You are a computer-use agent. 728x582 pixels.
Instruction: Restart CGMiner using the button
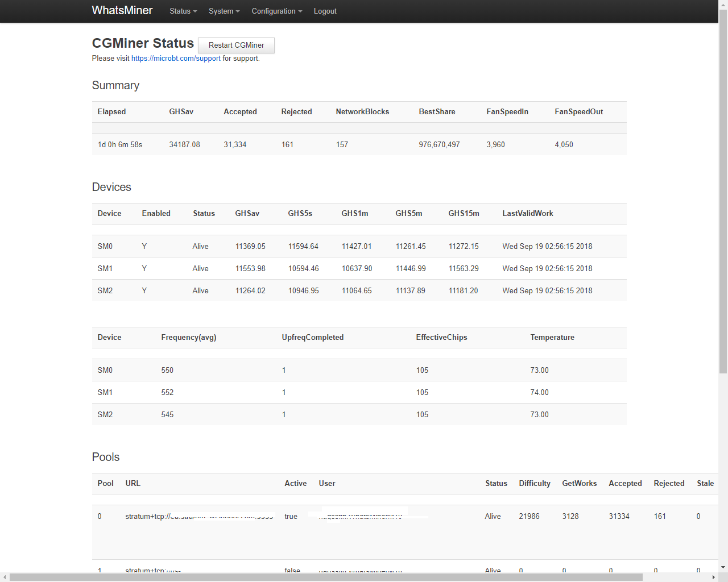click(236, 45)
